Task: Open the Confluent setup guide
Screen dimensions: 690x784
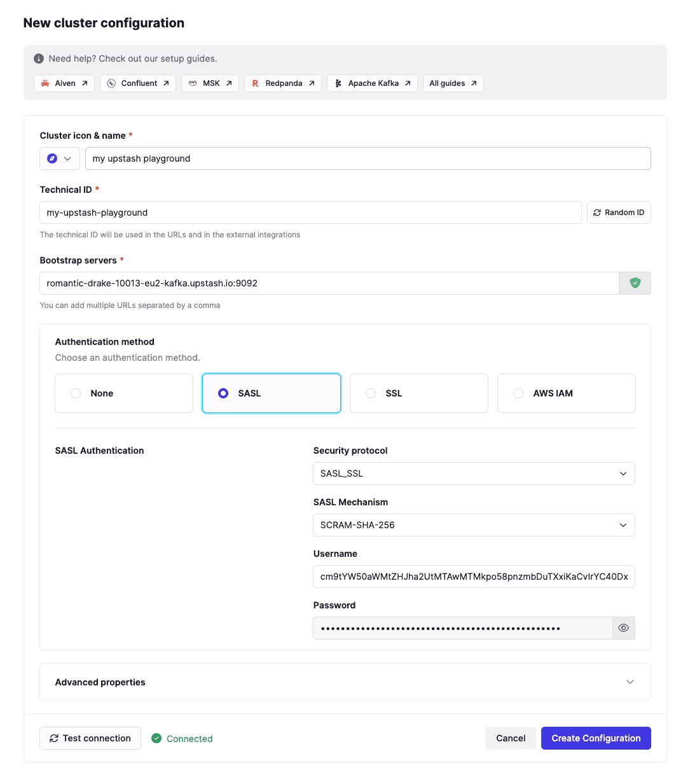Action: point(138,83)
